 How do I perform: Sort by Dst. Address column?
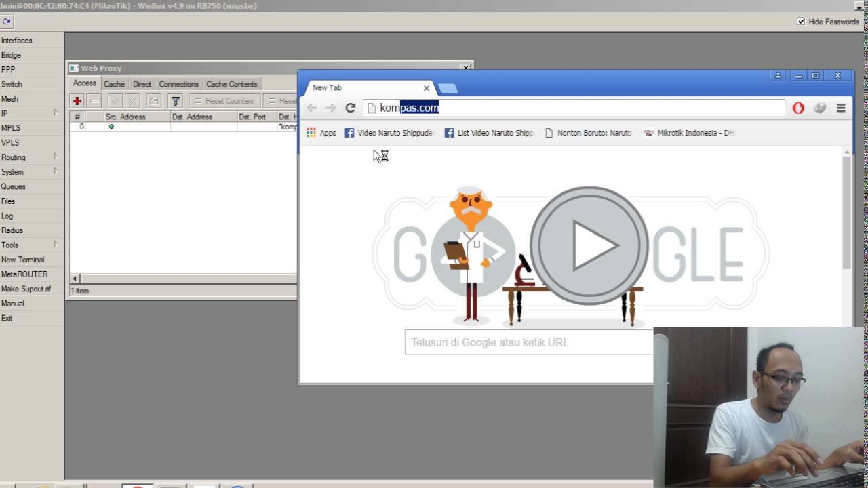coord(203,117)
